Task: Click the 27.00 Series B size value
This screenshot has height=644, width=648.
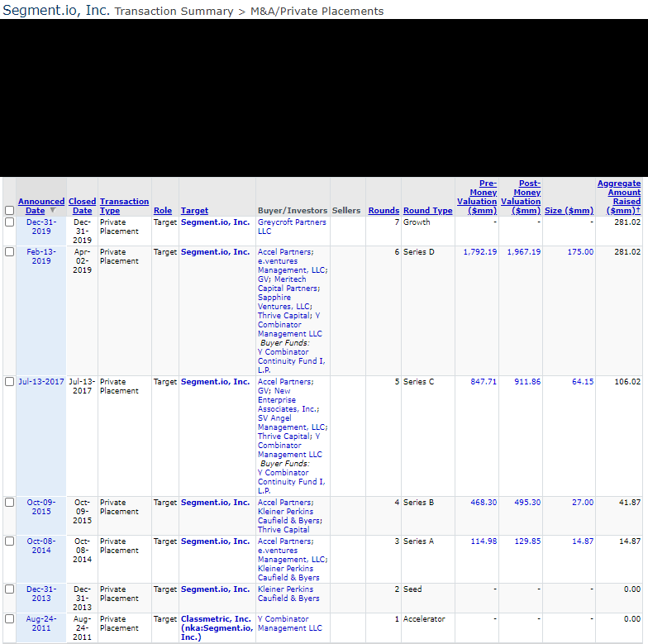Action: (583, 503)
